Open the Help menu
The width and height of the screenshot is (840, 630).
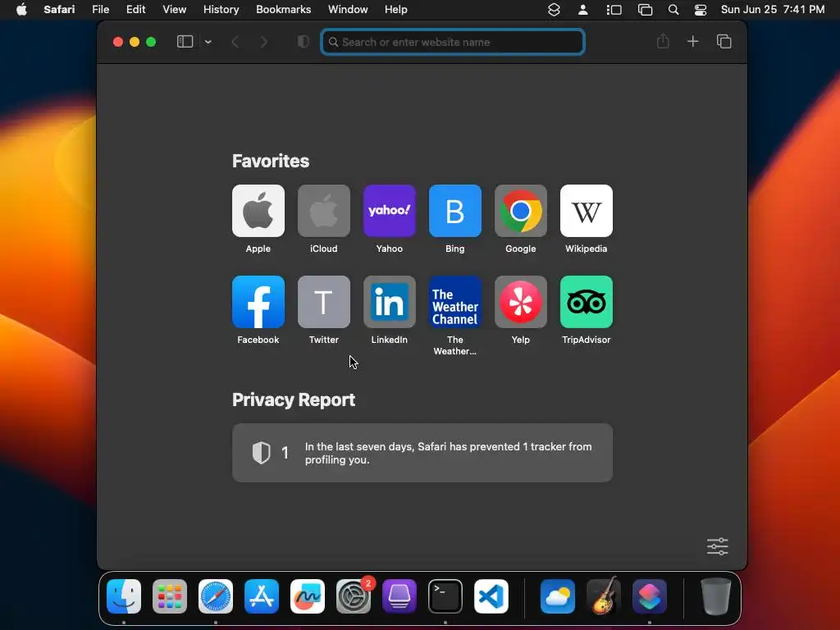click(396, 10)
